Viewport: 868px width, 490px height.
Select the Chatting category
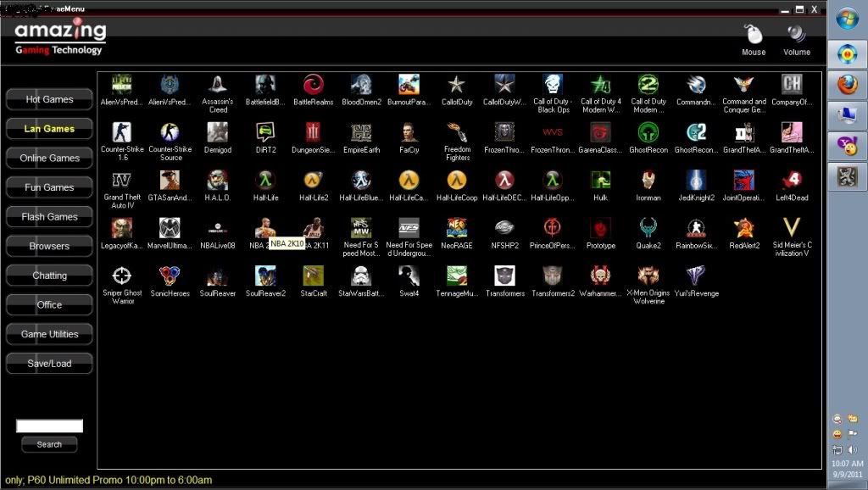(49, 276)
